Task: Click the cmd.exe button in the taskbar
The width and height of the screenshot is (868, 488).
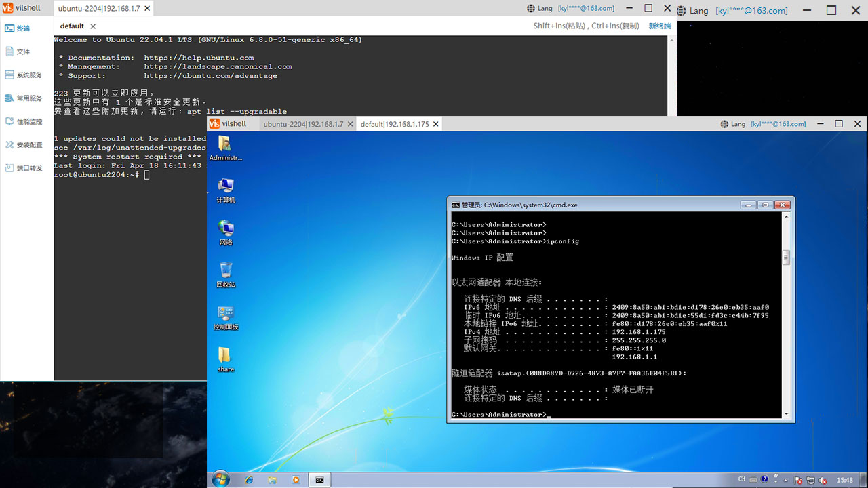Action: 319,480
